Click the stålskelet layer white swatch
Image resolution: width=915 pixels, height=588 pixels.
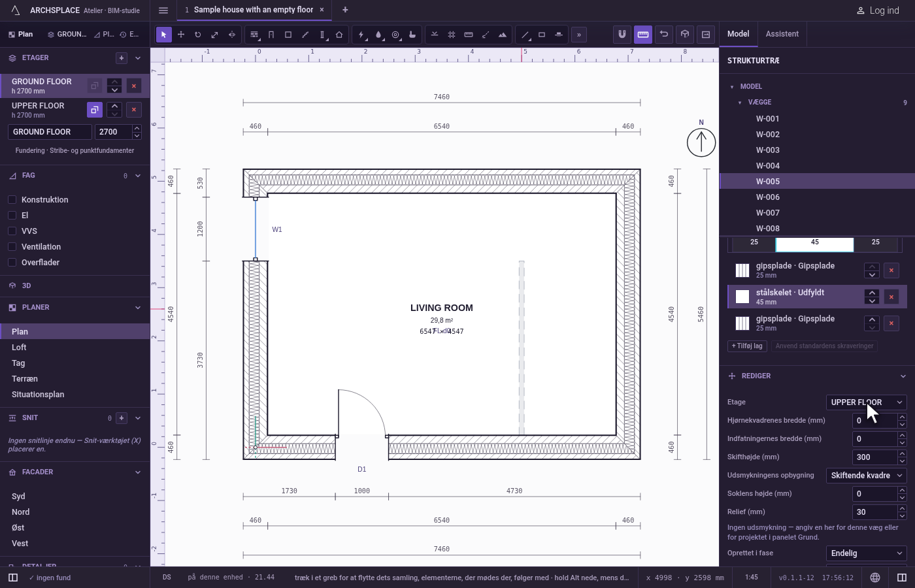pos(742,297)
